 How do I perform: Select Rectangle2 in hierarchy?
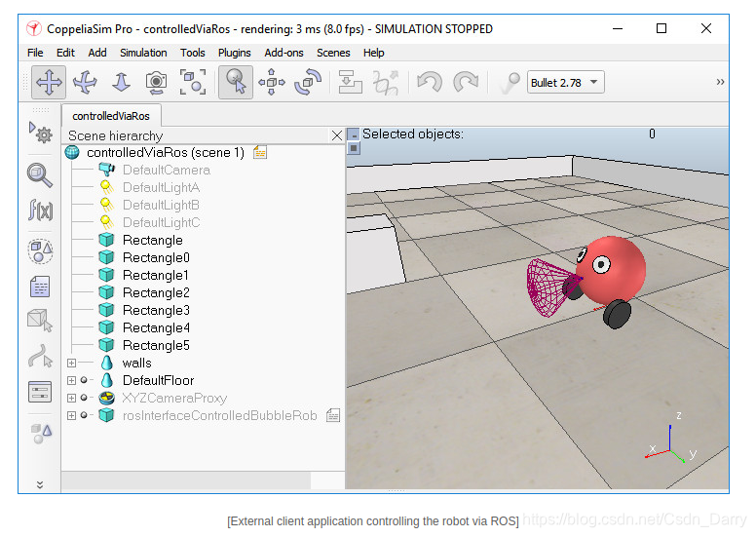point(156,292)
